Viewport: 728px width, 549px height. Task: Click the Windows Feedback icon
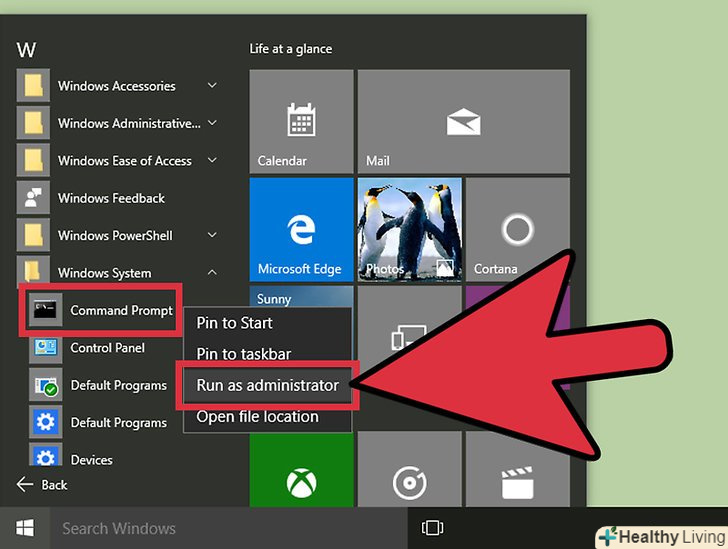click(33, 198)
